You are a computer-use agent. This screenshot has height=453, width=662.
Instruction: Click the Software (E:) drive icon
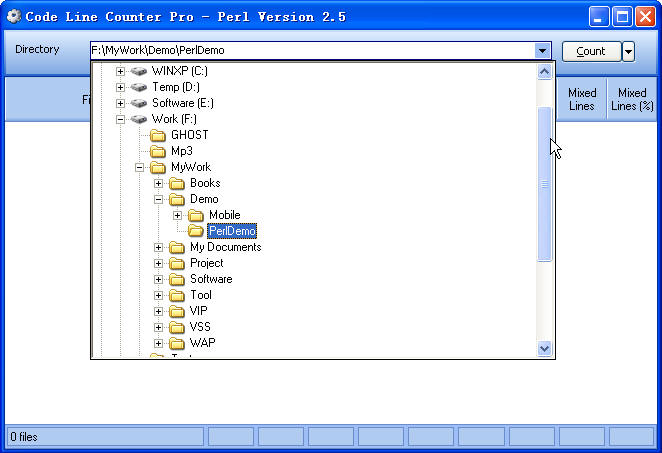point(139,103)
